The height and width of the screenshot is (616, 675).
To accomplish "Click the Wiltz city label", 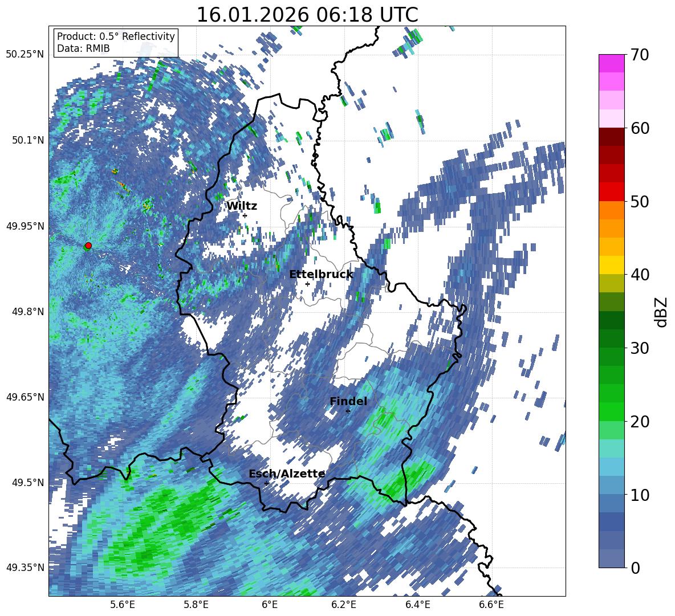I will pos(242,206).
